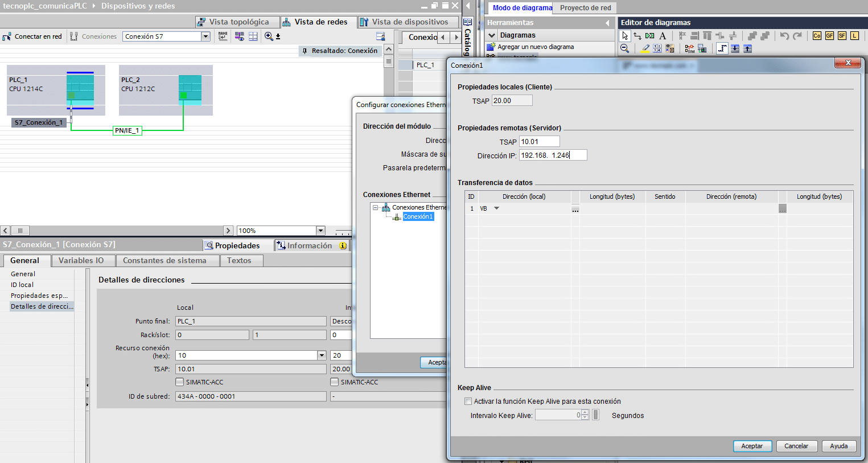Screen dimensions: 868x463
Task: Click the yellow highlighter pen icon
Action: click(x=645, y=48)
